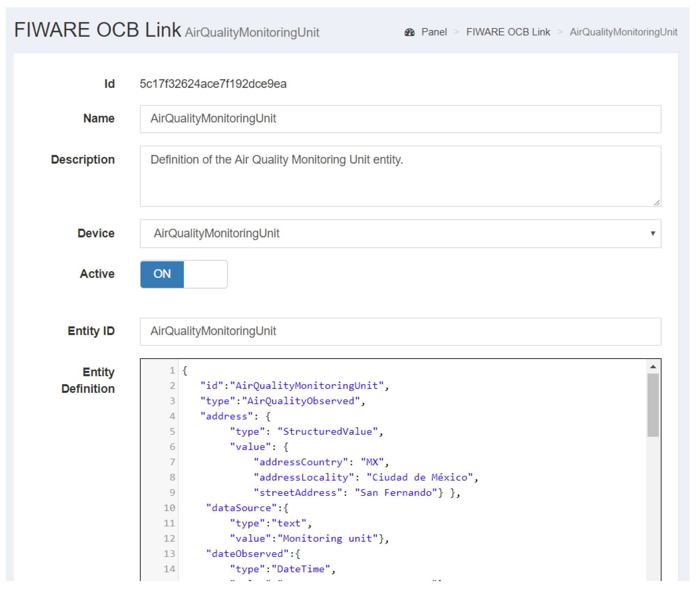
Task: Place cursor on the "id" line in editor
Action: point(294,386)
